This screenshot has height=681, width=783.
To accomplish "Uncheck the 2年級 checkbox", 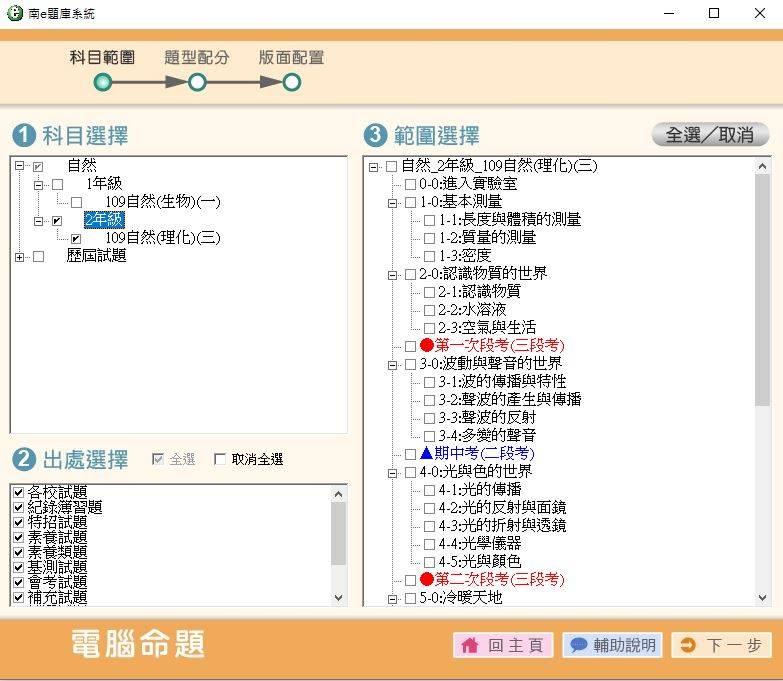I will 57,221.
